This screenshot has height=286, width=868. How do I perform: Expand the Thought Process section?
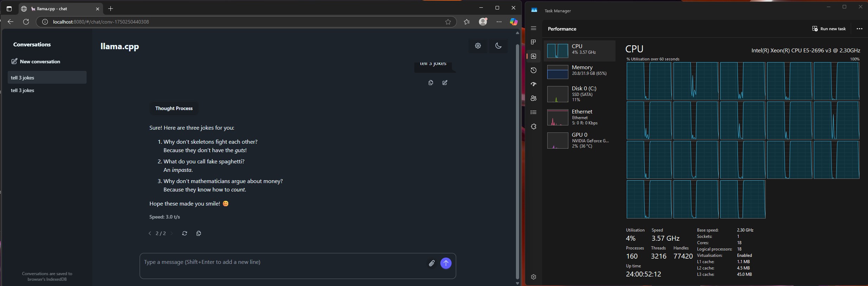174,108
